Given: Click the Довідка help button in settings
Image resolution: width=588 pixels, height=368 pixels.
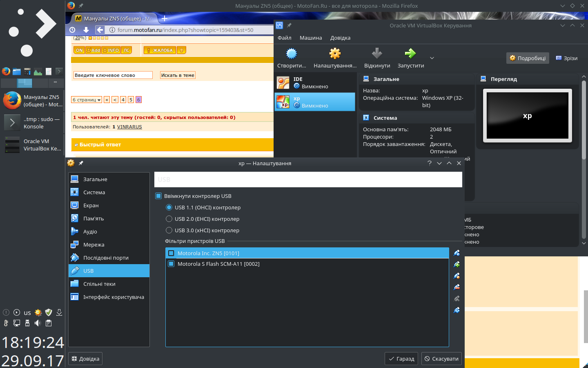Looking at the screenshot, I should (x=85, y=359).
